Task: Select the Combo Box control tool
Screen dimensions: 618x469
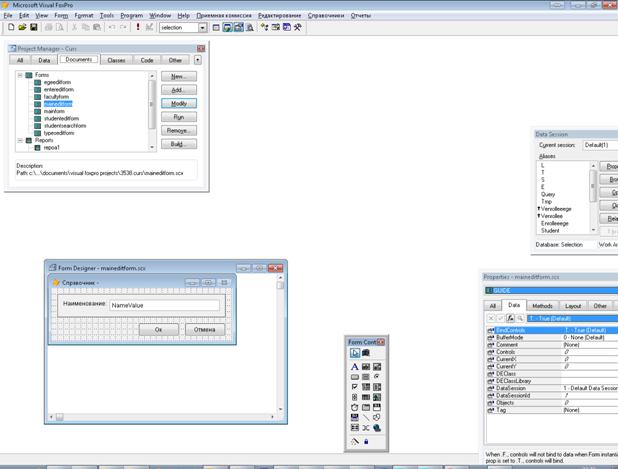Action: 366,387
